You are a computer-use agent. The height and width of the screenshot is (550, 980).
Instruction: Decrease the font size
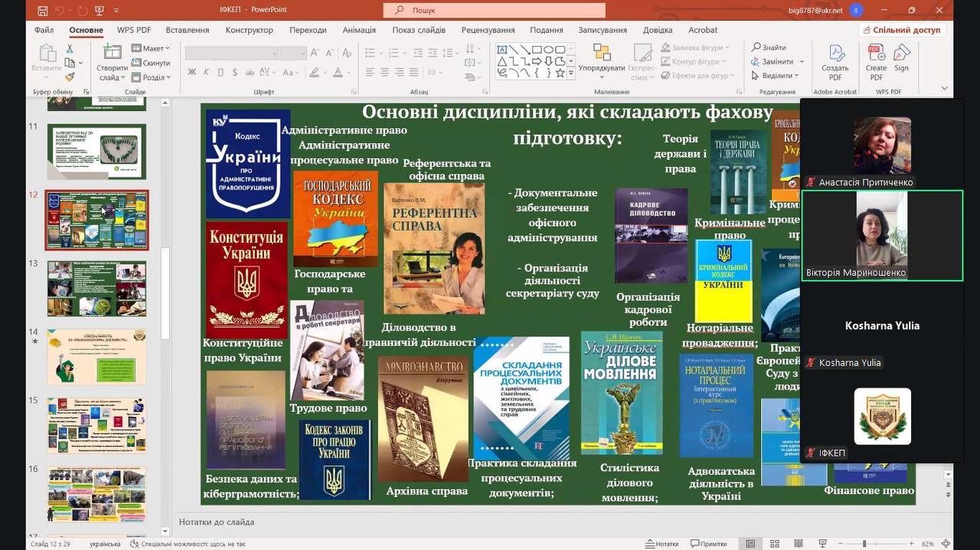coord(331,54)
